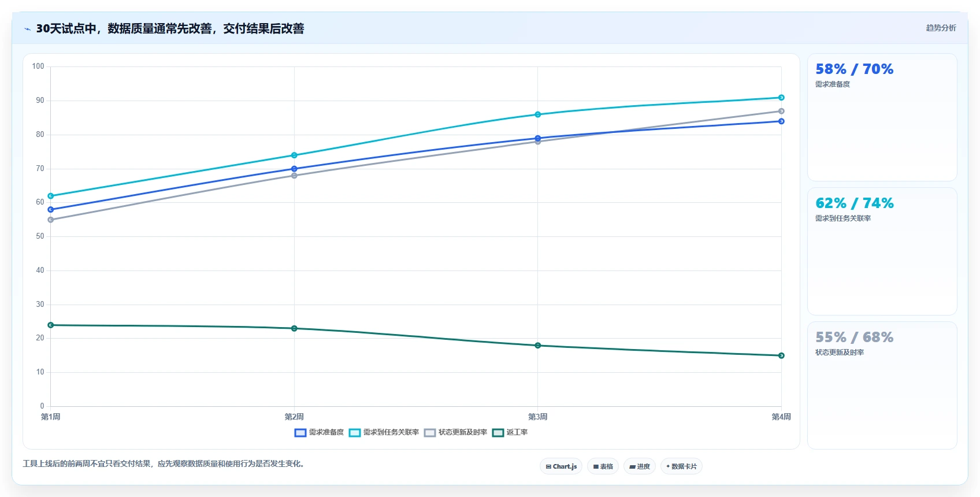The width and height of the screenshot is (980, 497).
Task: Select the 第4周 point on the cyan 需求到任务关联率 line
Action: [x=781, y=98]
